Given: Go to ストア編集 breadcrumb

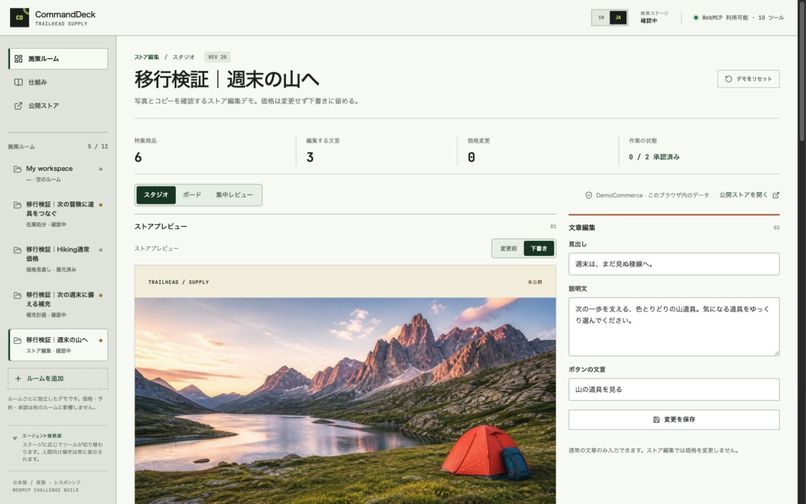Looking at the screenshot, I should pos(146,57).
